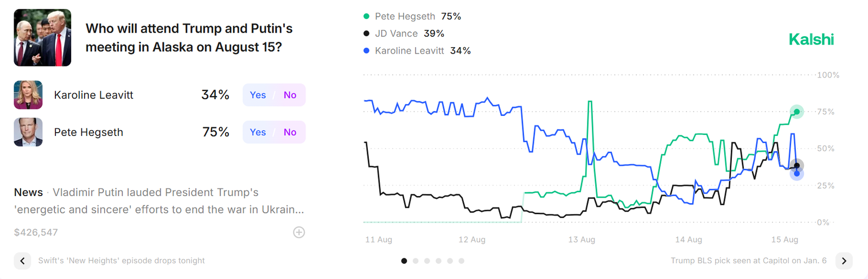This screenshot has width=868, height=279.
Task: Click blue Karoline Leavitt legend dot
Action: pyautogui.click(x=366, y=51)
